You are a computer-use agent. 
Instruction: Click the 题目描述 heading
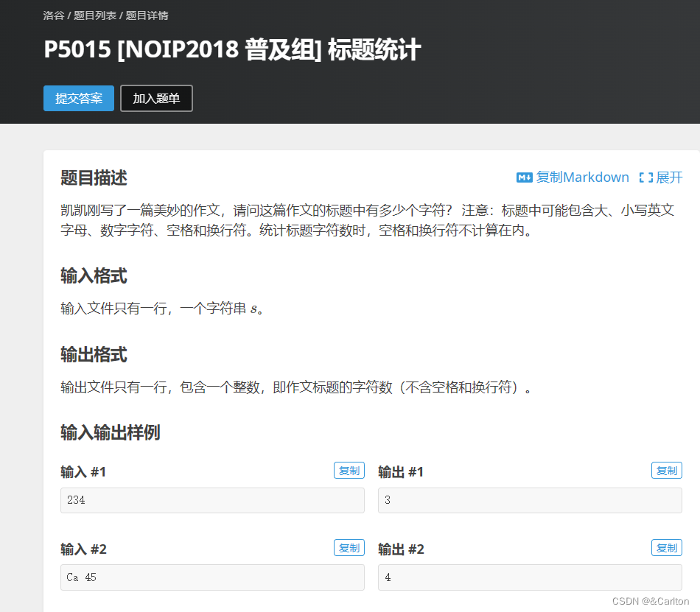[94, 177]
